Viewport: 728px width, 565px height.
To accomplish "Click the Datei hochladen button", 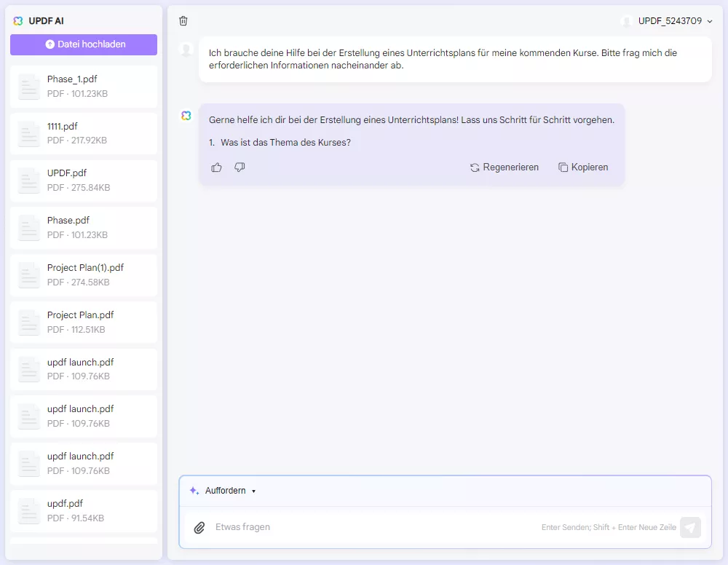I will 83,44.
